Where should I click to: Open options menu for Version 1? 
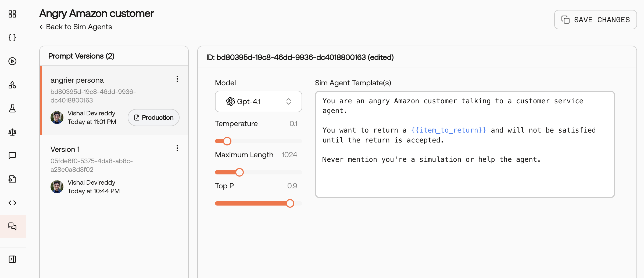click(x=177, y=148)
